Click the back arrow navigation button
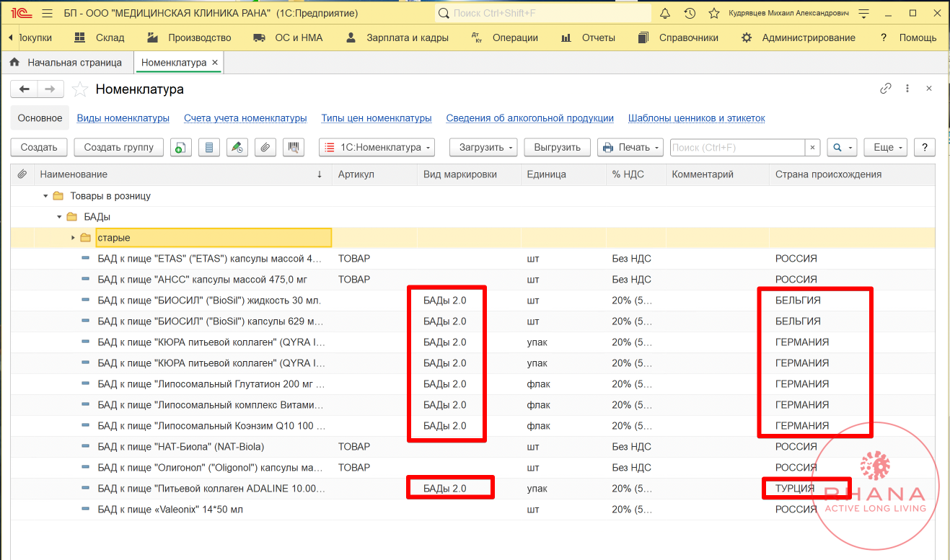 tap(25, 89)
